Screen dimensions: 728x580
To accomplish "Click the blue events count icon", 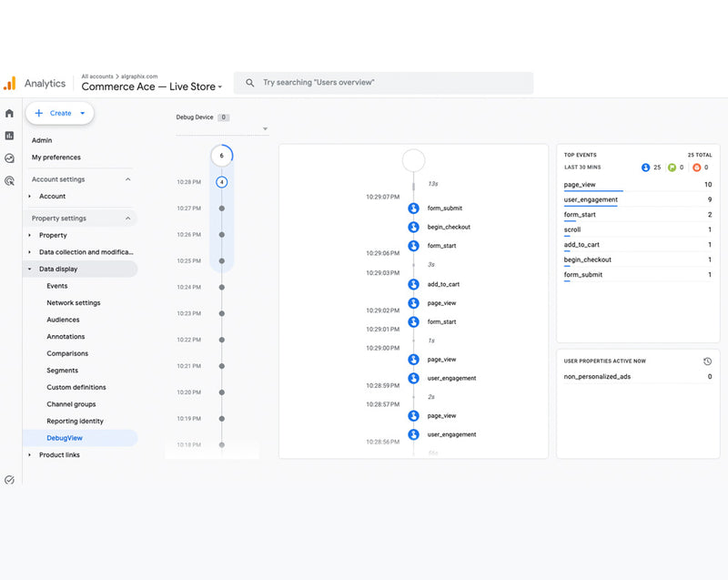I will pos(645,168).
